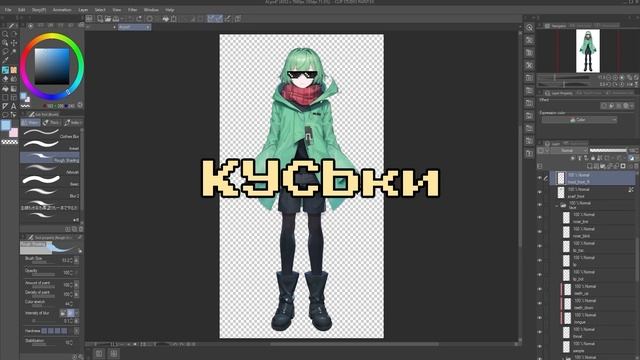
Task: Select the Auto select magic wand tool
Action: (13, 52)
